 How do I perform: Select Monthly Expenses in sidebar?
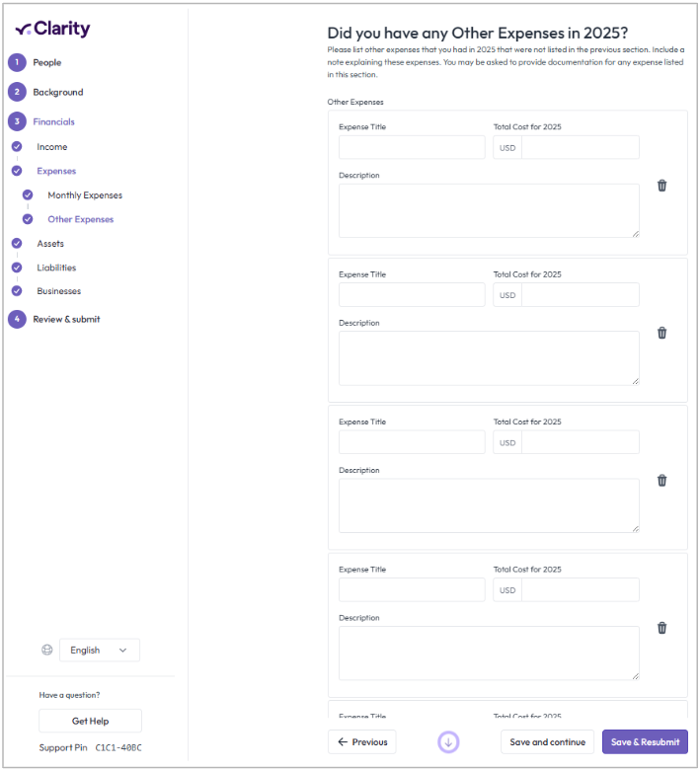[x=85, y=195]
